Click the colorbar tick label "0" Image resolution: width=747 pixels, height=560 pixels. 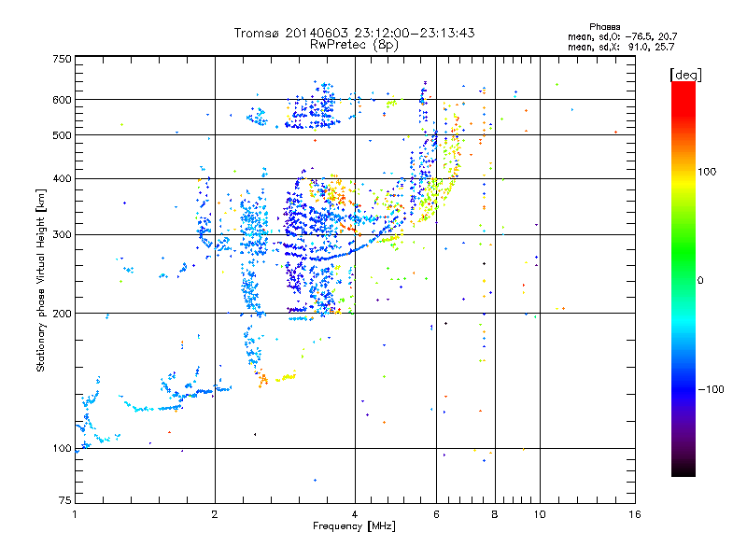(x=700, y=281)
